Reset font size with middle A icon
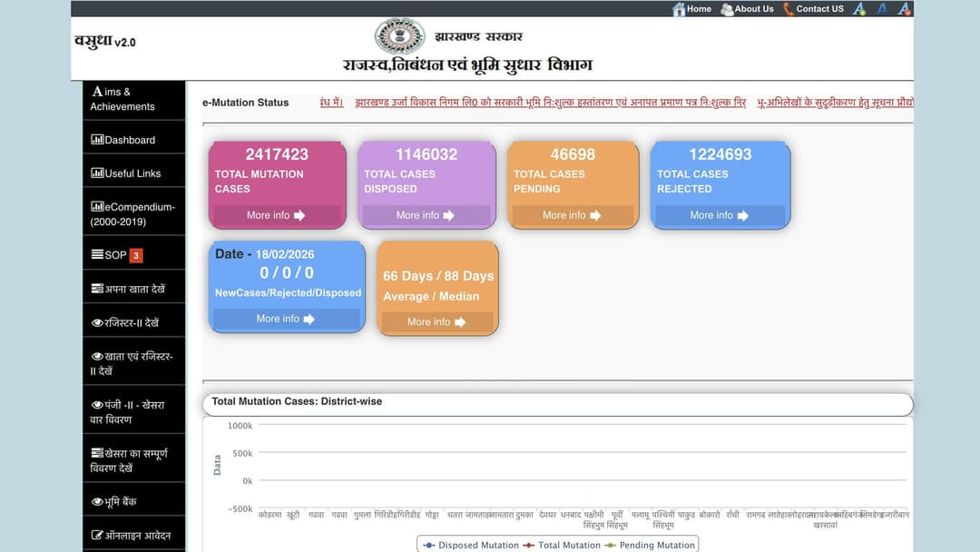Viewport: 980px width, 552px height. pos(882,9)
